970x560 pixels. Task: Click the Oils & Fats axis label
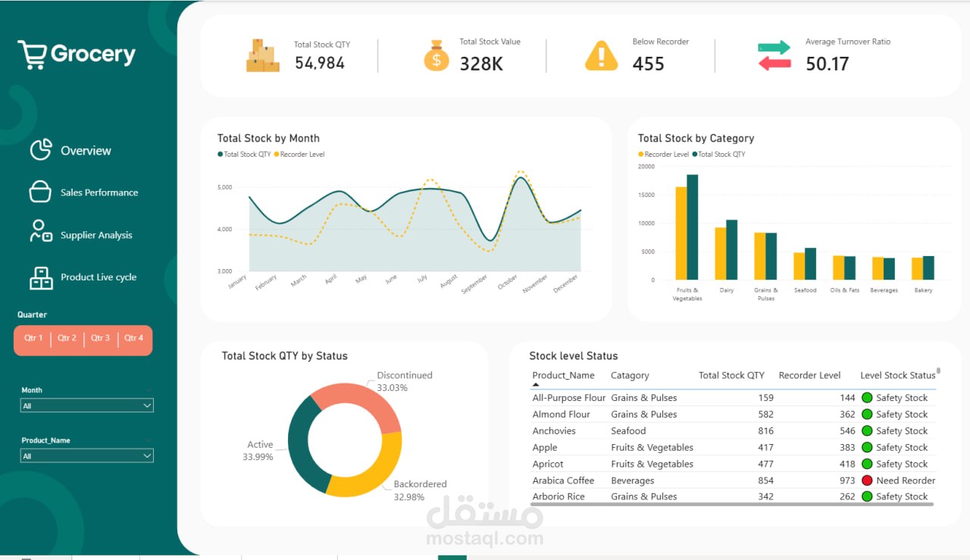(x=845, y=290)
